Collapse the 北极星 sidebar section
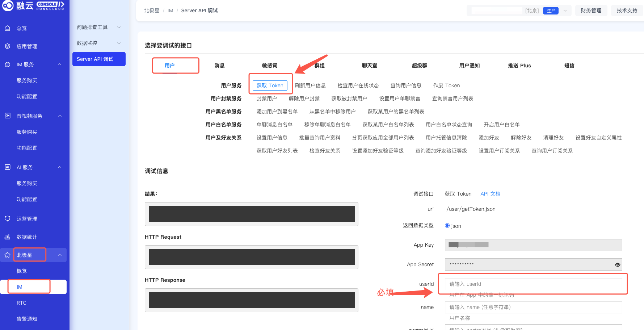 [x=60, y=255]
